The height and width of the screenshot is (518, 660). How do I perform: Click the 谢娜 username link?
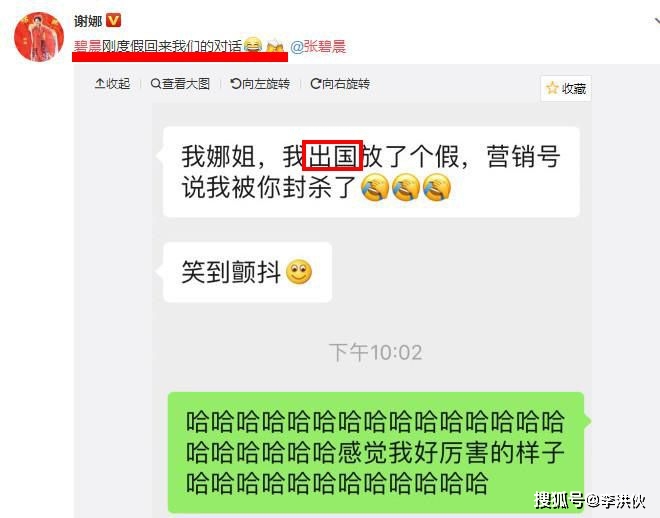click(x=88, y=21)
